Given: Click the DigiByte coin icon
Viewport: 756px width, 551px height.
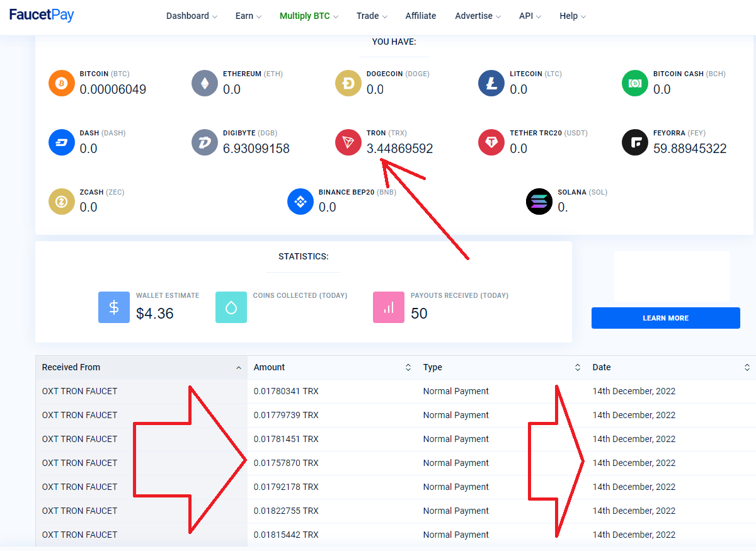Looking at the screenshot, I should [x=205, y=142].
